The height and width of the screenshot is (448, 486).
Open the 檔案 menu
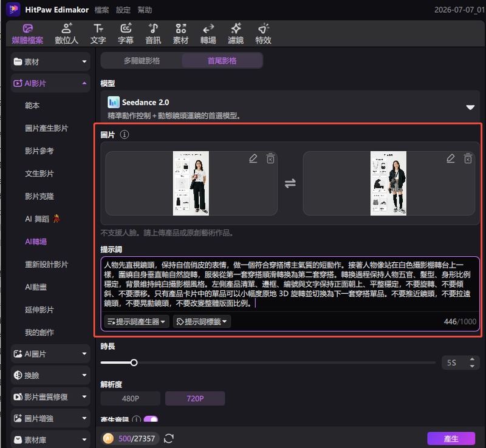[101, 10]
